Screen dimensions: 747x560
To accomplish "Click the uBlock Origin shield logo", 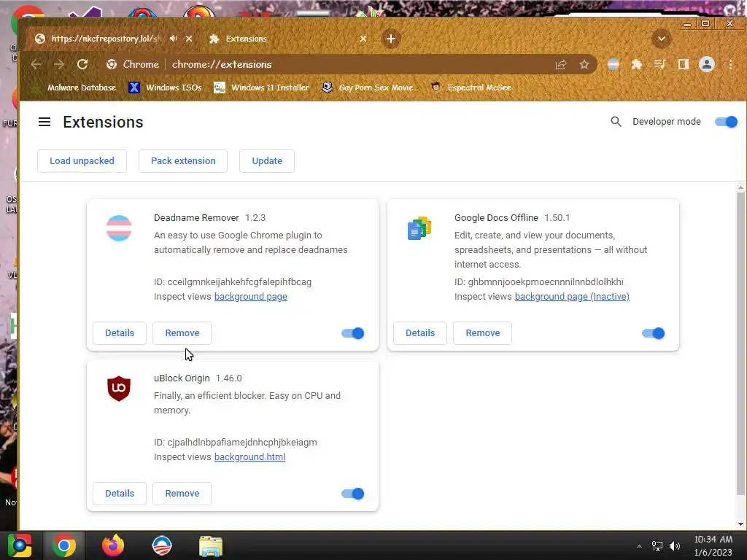I will pos(119,389).
